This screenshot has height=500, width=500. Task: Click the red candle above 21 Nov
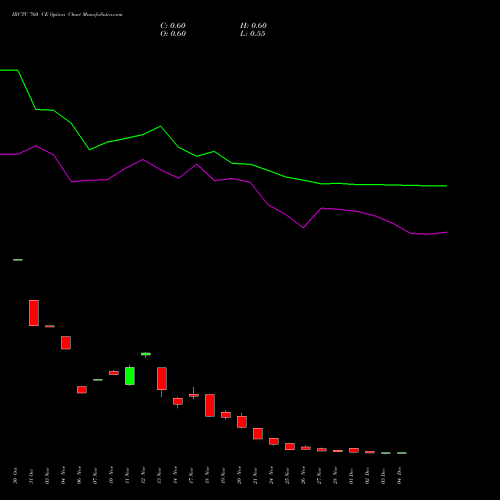[x=258, y=434]
